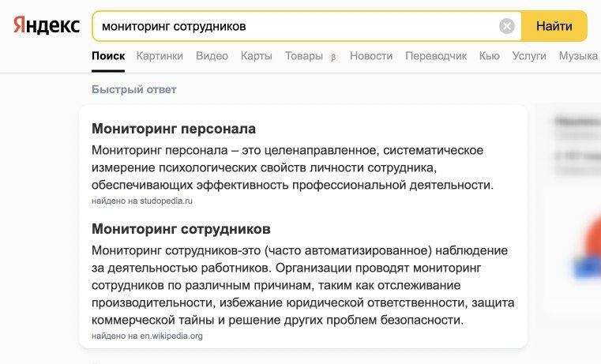This screenshot has height=364, width=601.
Task: Click the beta badge next to Товары
Action: [333, 57]
